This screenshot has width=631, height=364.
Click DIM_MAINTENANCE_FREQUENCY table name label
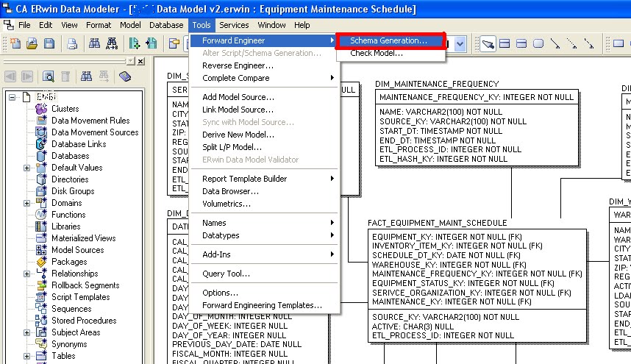pyautogui.click(x=437, y=84)
